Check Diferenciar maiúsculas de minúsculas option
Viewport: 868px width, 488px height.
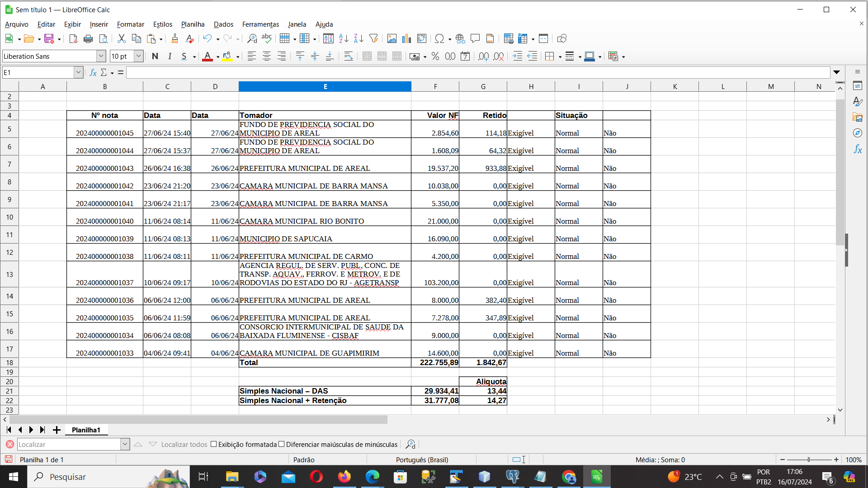(x=282, y=444)
